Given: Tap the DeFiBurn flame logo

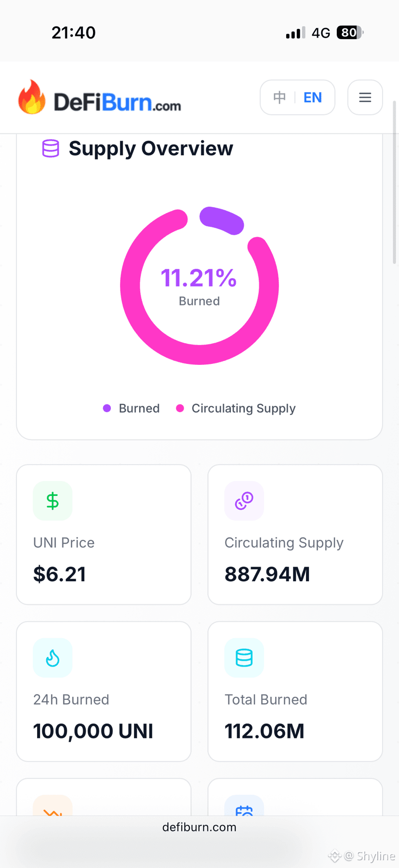Looking at the screenshot, I should click(x=32, y=97).
